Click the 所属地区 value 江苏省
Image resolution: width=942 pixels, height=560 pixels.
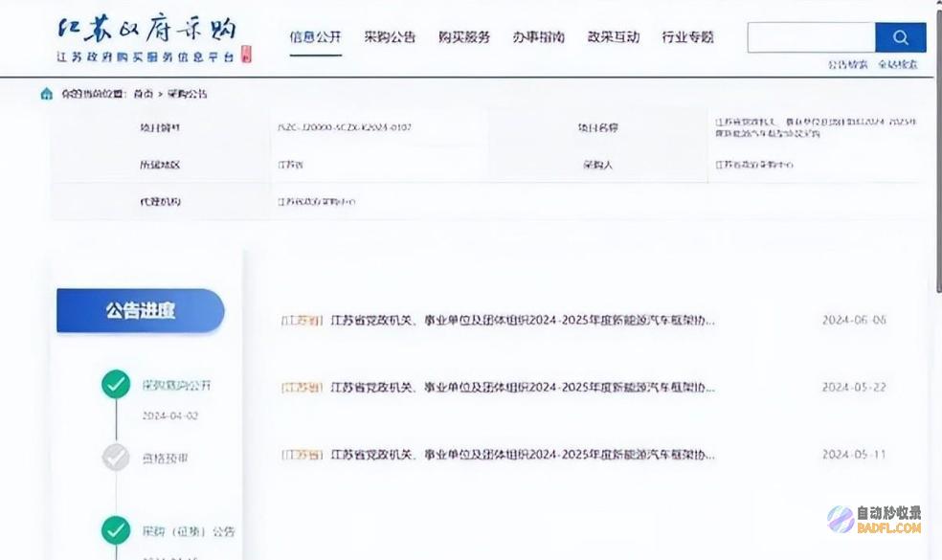[290, 165]
